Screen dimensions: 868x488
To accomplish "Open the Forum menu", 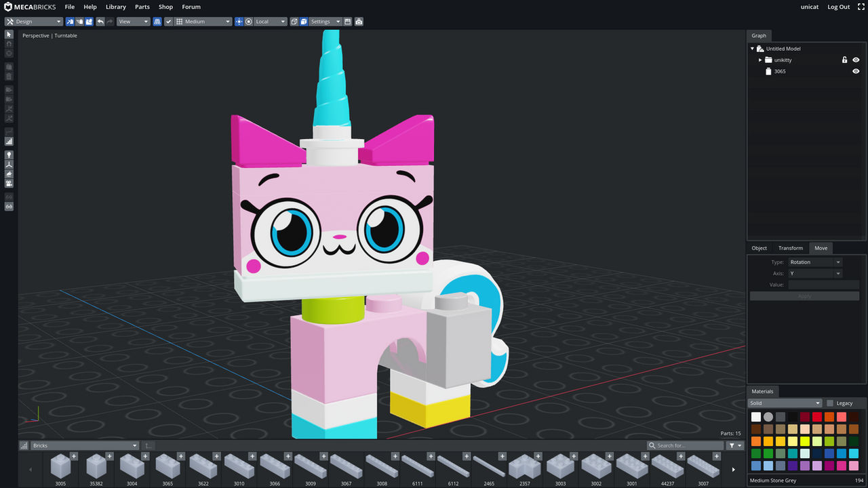I will click(x=191, y=7).
